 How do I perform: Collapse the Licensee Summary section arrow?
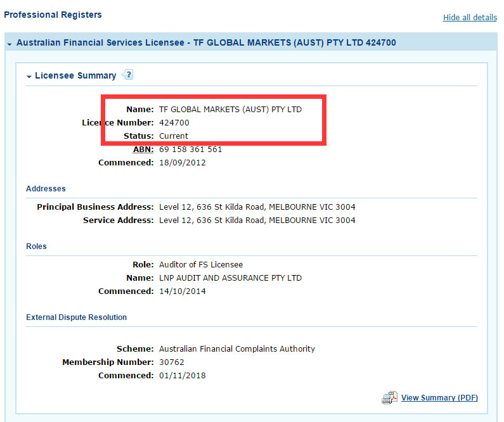(29, 77)
